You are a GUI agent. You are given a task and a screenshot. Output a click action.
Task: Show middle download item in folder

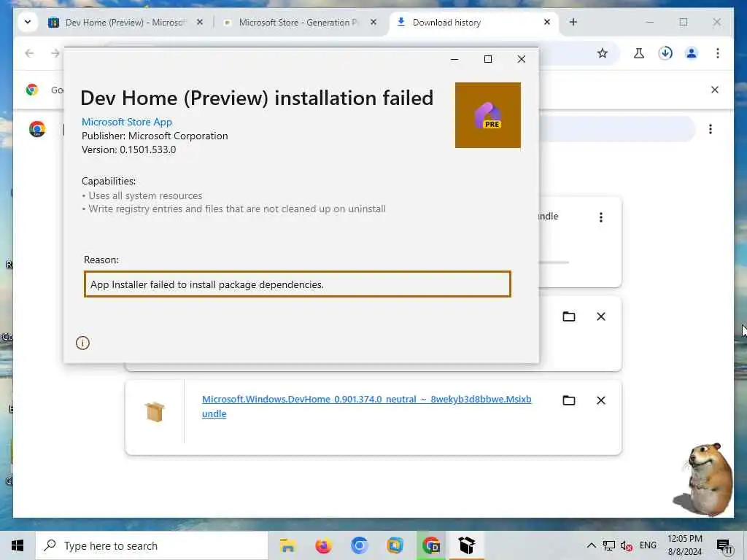pyautogui.click(x=569, y=316)
